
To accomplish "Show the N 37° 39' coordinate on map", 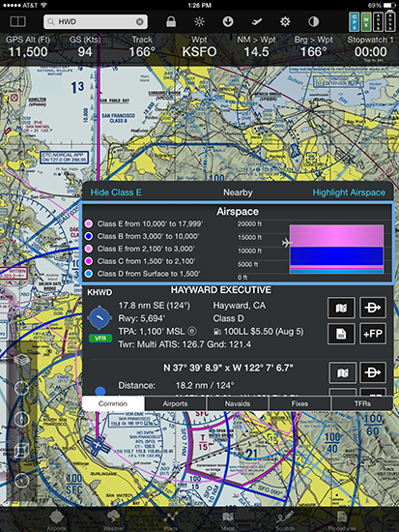I will (x=342, y=372).
